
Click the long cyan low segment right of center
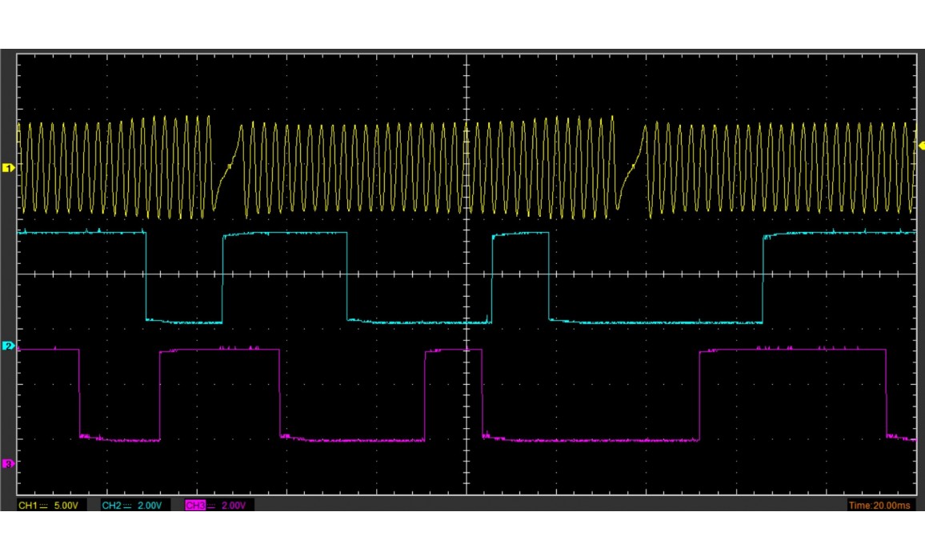[656, 322]
